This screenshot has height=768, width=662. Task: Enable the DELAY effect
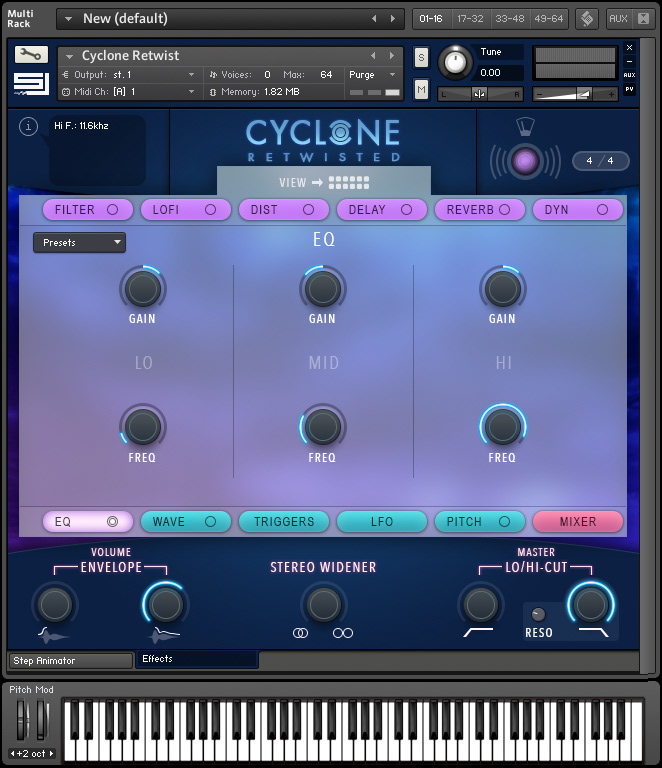coord(406,210)
